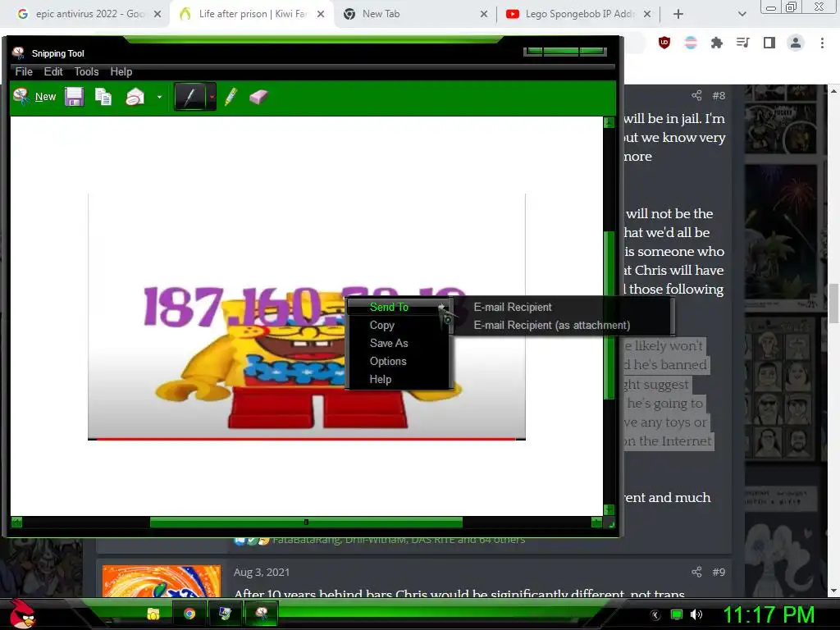Toggle Chrome side panel icon

(x=769, y=43)
